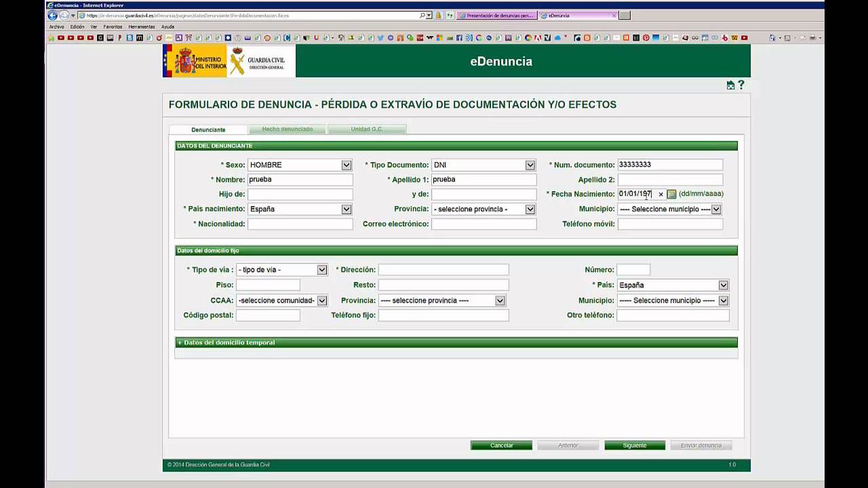Open the Favoritos menu
This screenshot has height=488, width=868.
(x=113, y=27)
